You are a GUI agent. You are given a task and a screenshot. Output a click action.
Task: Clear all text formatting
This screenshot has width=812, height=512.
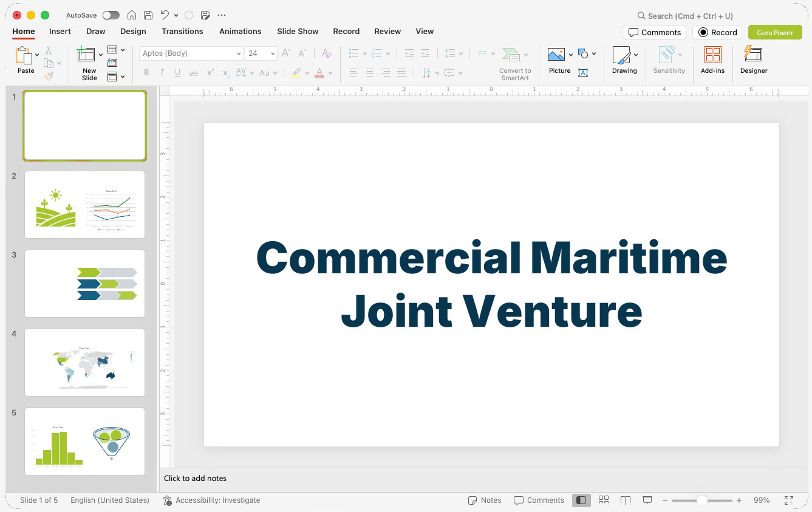[x=327, y=53]
